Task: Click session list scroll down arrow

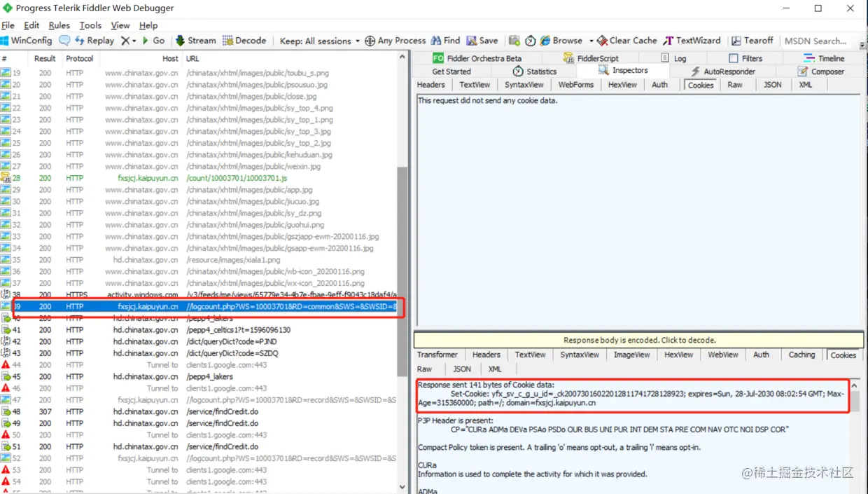Action: pos(402,488)
